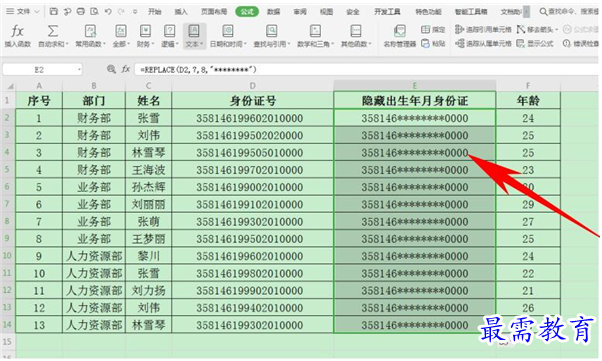
Task: Select column D header
Action: pos(253,86)
